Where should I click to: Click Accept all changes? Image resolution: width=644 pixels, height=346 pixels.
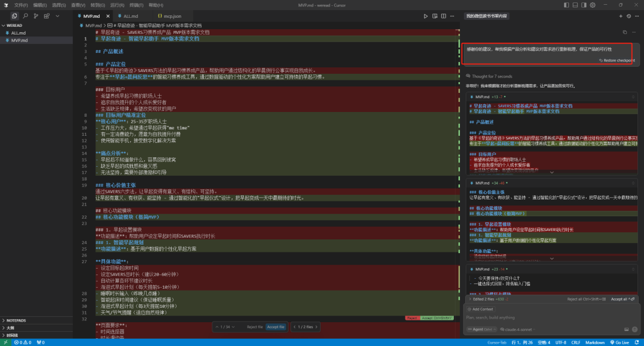click(x=622, y=300)
